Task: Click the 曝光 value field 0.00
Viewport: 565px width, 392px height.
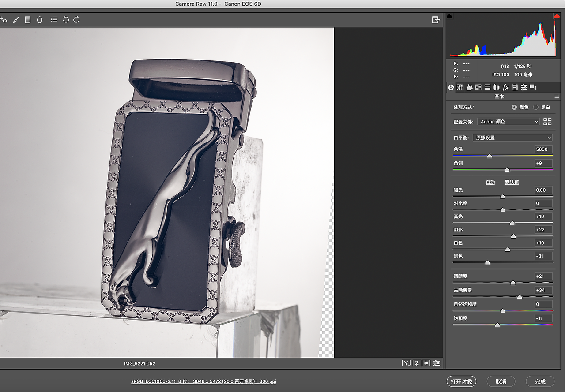Action: click(543, 190)
